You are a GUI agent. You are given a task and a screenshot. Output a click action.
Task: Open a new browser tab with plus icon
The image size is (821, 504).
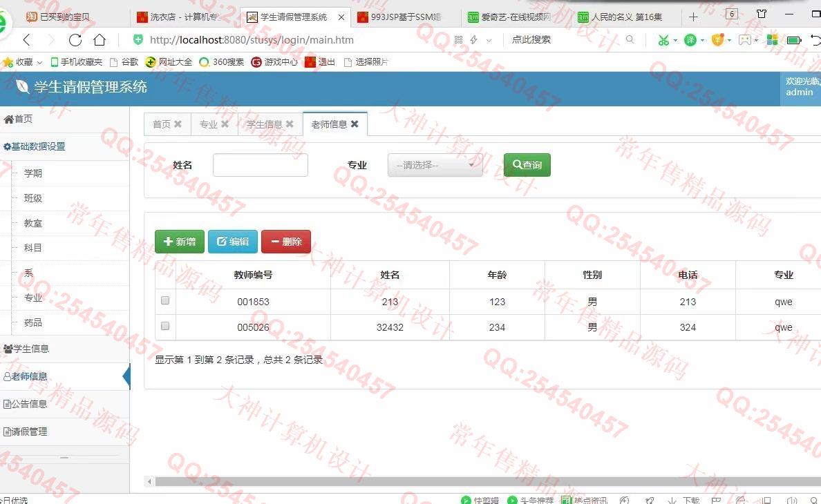point(693,17)
